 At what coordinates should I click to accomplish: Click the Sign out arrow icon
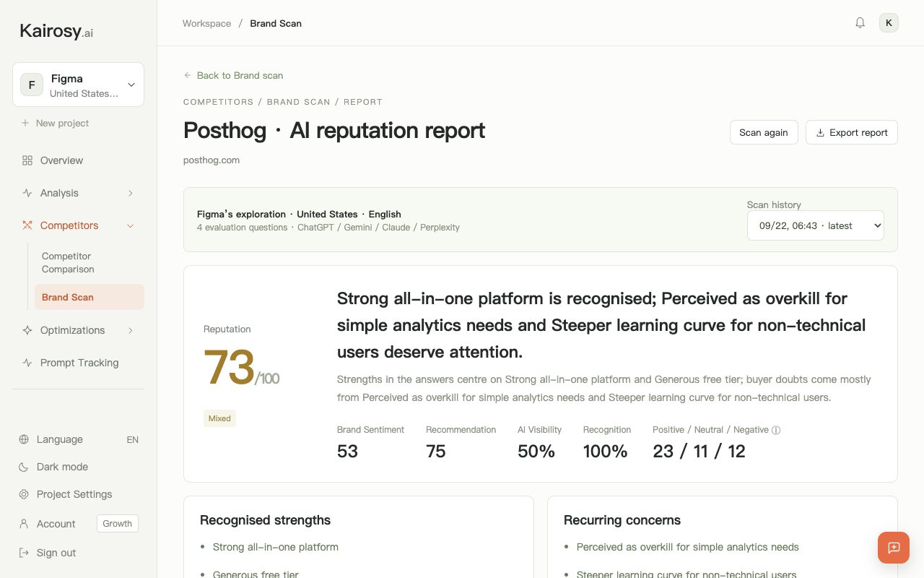(24, 553)
